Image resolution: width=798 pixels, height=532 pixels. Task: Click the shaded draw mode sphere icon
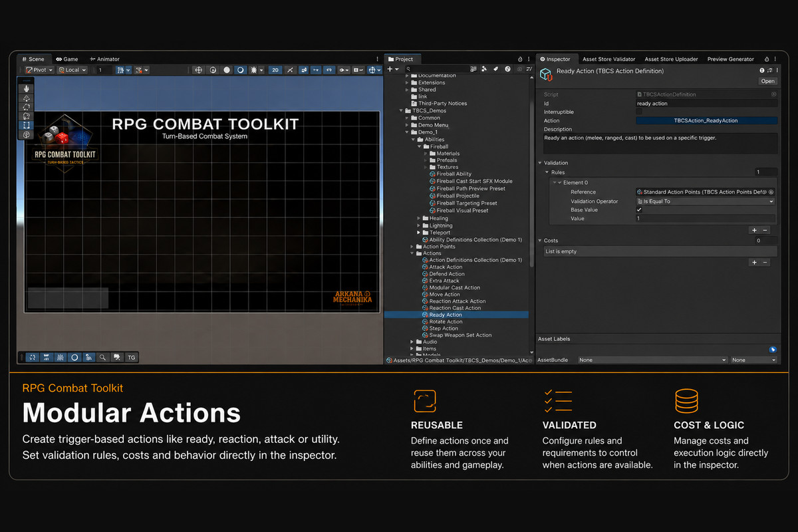pyautogui.click(x=227, y=70)
